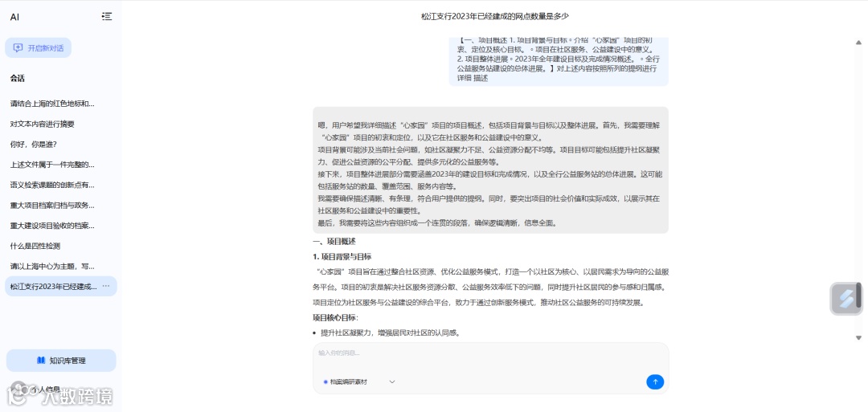The image size is (868, 412).
Task: Expand the 档案编研素材 knowledge base dropdown
Action: pos(358,381)
